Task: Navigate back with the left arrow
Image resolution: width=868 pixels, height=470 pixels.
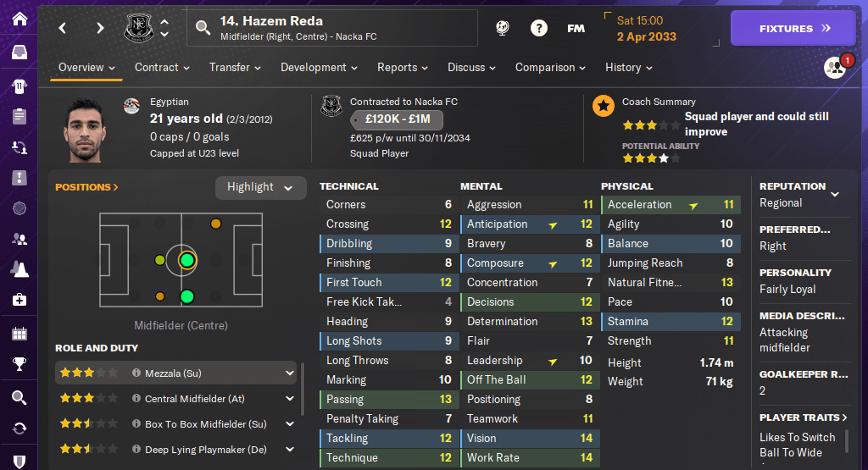Action: [63, 28]
